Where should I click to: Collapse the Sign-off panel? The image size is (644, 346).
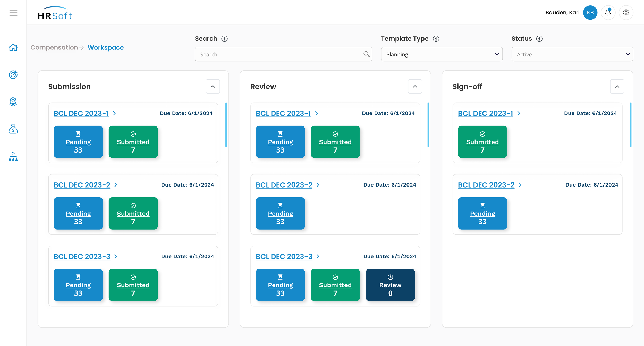pos(617,87)
